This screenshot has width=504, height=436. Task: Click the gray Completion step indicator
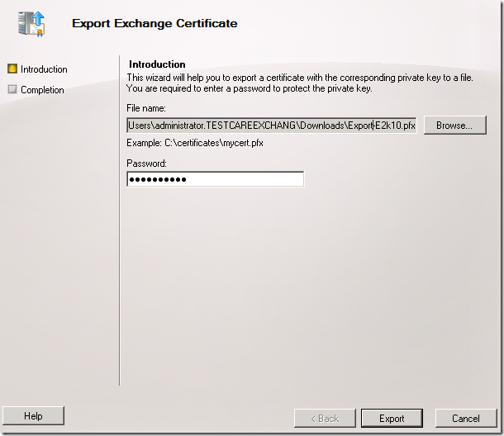(x=12, y=89)
